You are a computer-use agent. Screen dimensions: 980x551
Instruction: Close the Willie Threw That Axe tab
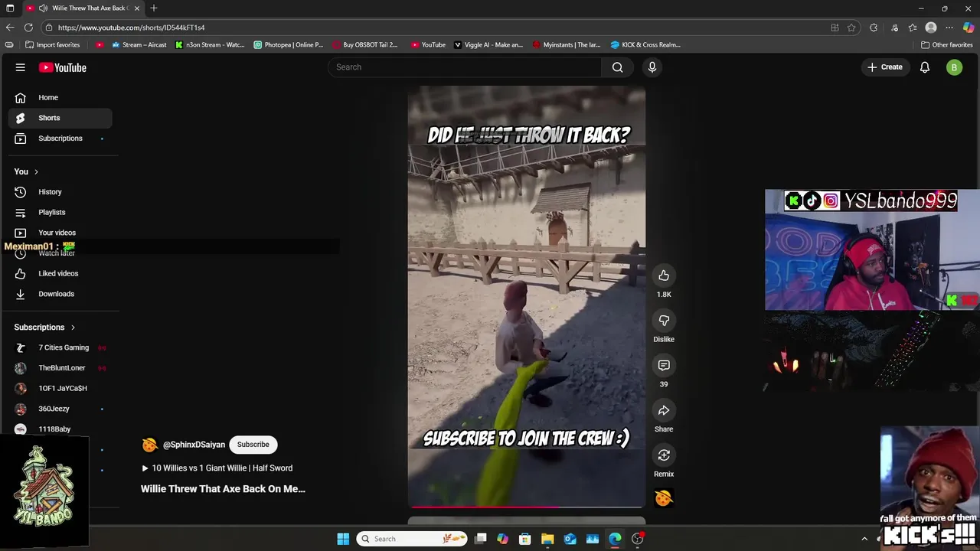click(x=137, y=8)
